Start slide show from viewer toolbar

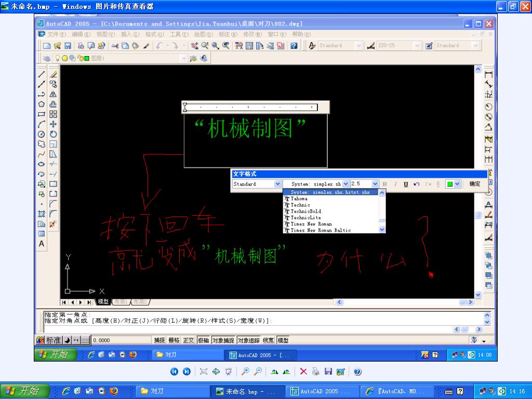(x=229, y=371)
